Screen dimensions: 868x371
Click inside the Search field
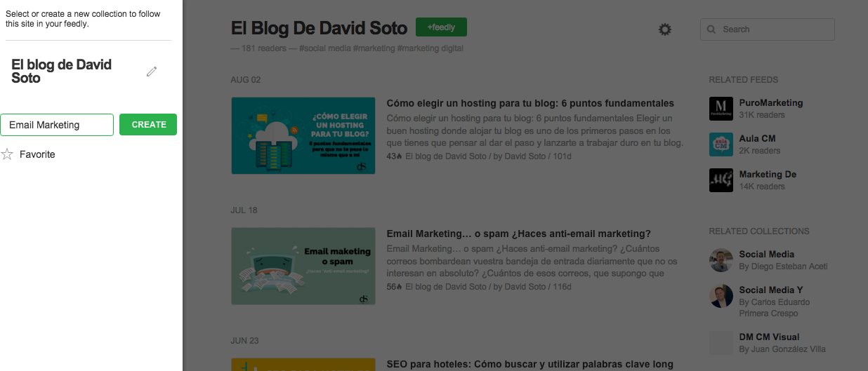tap(768, 29)
